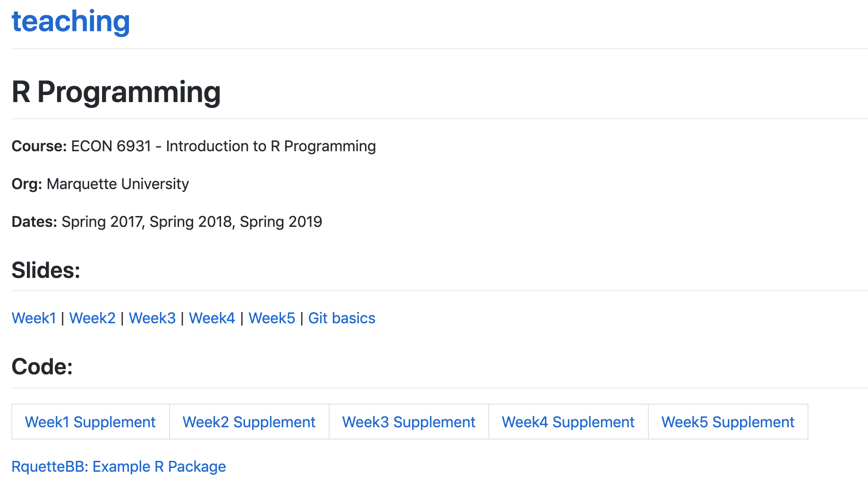
Task: Open the Week1 Supplement code
Action: tap(90, 422)
